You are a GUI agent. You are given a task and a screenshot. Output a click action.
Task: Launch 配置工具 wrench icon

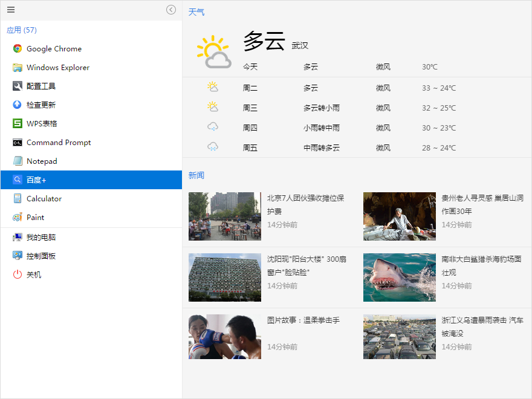pos(18,86)
